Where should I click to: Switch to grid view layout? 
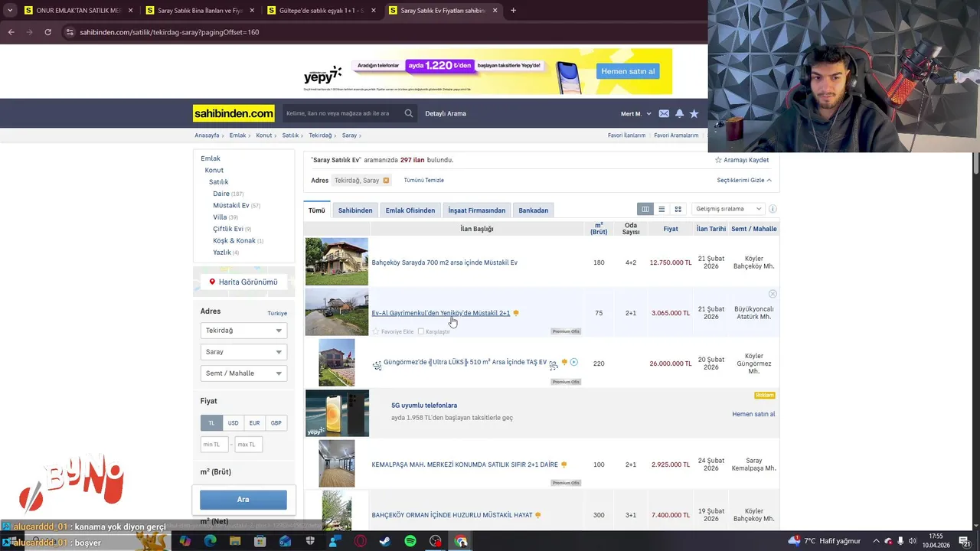(678, 209)
